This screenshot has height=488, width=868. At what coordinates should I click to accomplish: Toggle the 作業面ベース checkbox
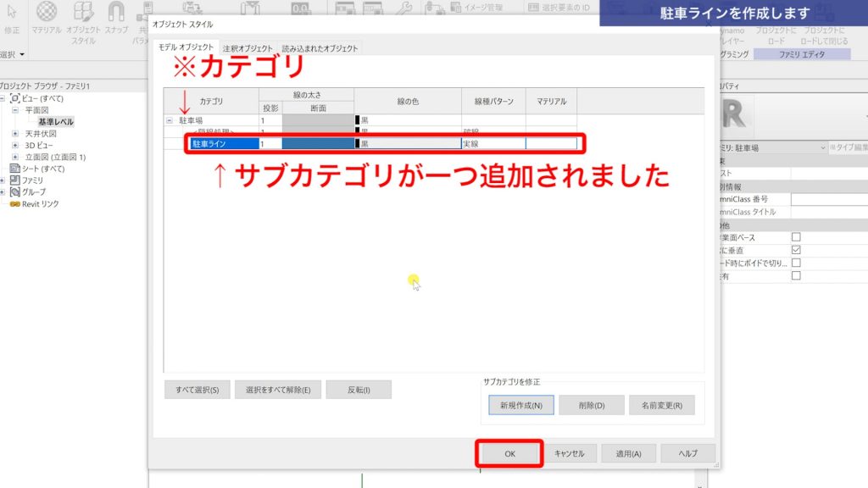795,237
